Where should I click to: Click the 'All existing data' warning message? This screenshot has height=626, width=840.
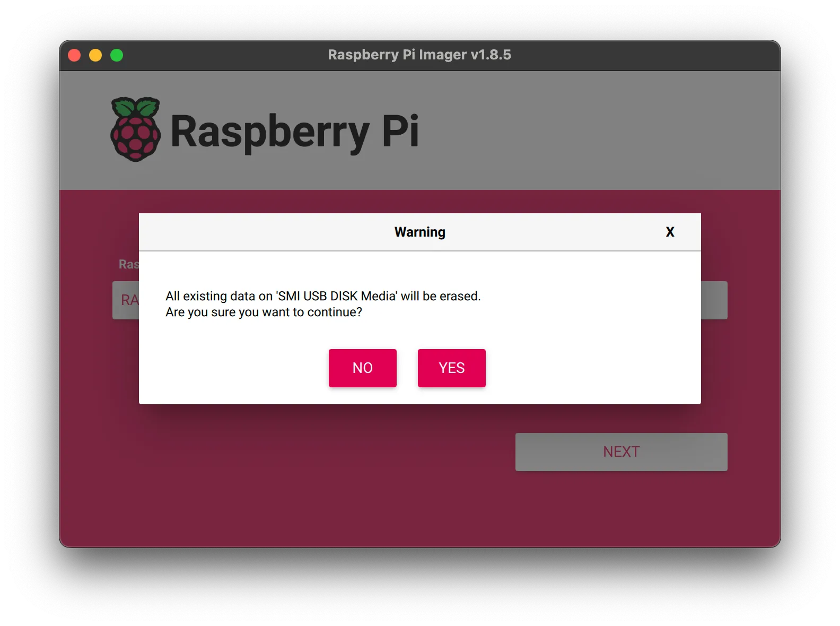323,296
